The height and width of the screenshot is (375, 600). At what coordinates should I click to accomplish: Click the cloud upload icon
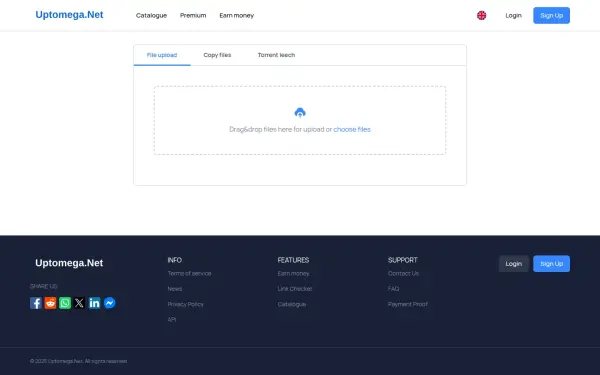[300, 112]
